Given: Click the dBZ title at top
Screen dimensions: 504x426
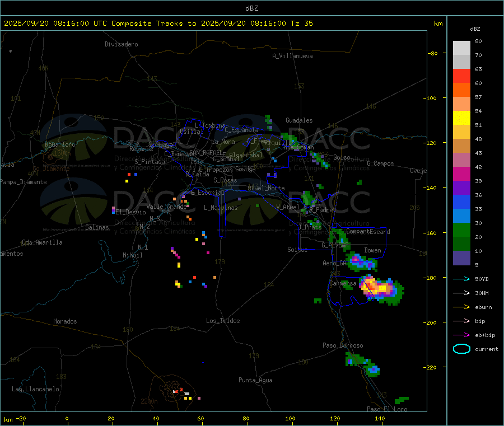Looking at the screenshot, I should pyautogui.click(x=251, y=8).
